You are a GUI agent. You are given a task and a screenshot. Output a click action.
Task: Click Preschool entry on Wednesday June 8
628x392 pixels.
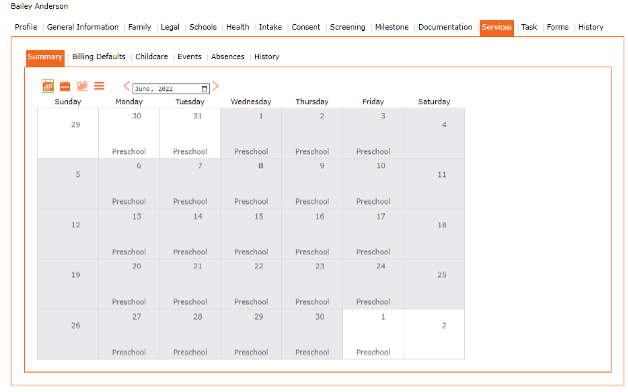tap(251, 201)
